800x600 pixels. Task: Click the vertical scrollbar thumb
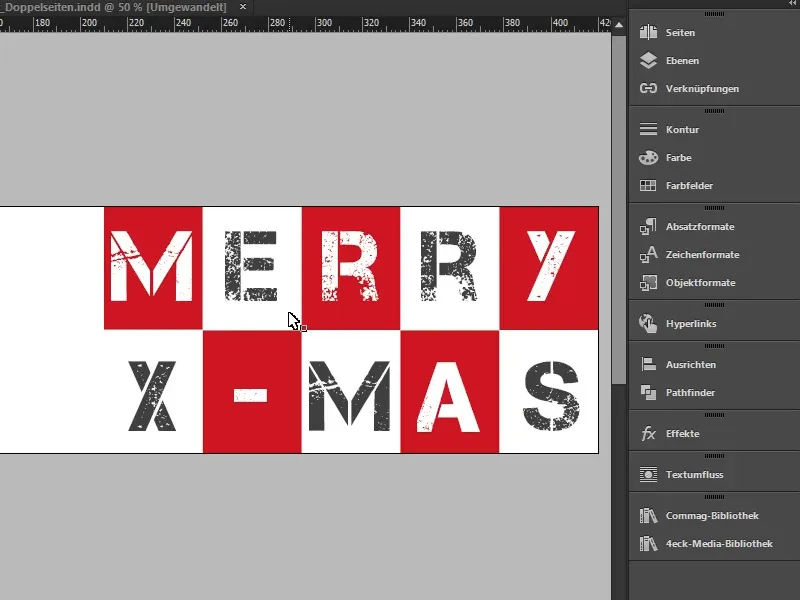[x=619, y=209]
